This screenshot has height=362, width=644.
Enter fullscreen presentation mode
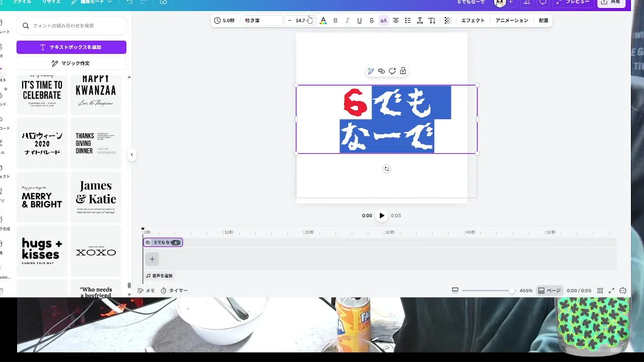[x=612, y=291]
